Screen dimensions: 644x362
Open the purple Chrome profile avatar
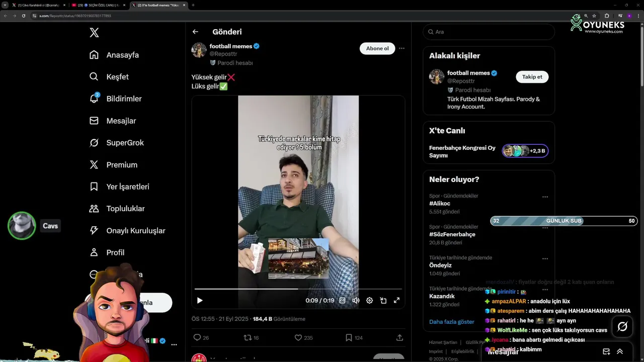[x=629, y=16]
